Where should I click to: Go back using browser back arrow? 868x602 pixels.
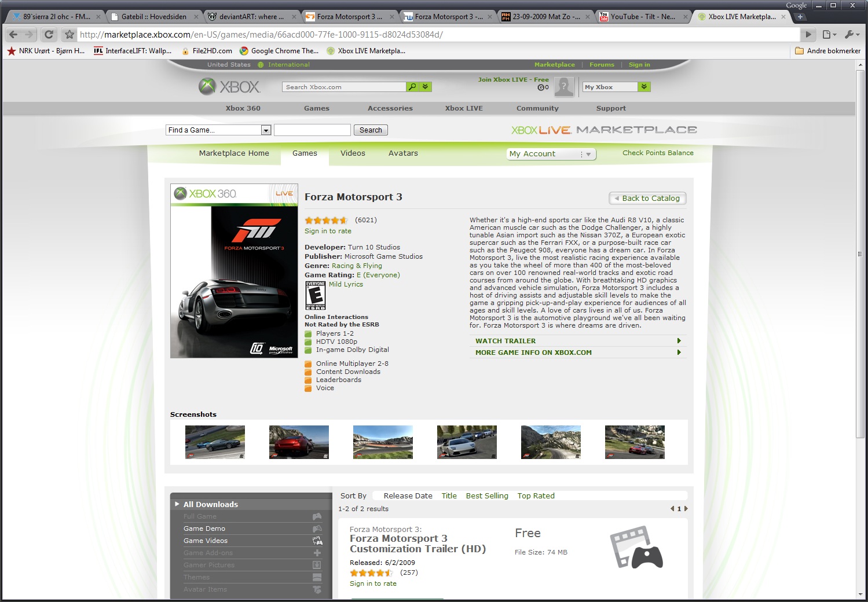click(x=13, y=34)
